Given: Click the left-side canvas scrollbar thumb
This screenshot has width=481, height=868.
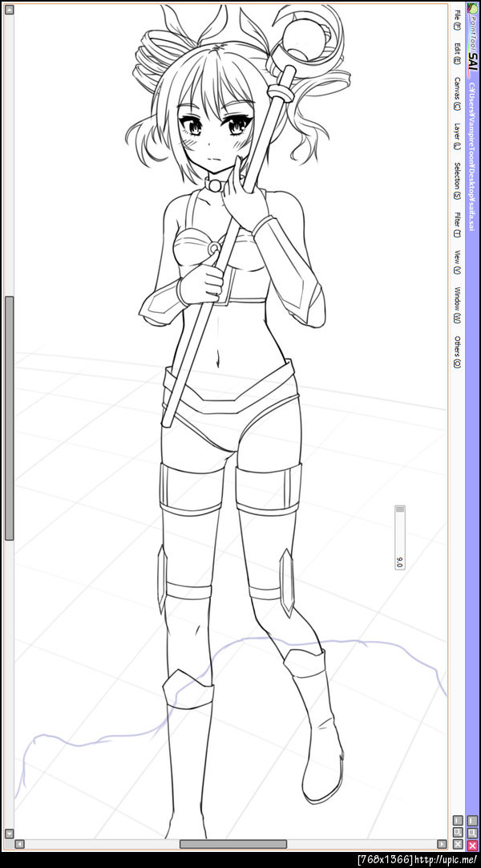Looking at the screenshot, I should (x=9, y=418).
